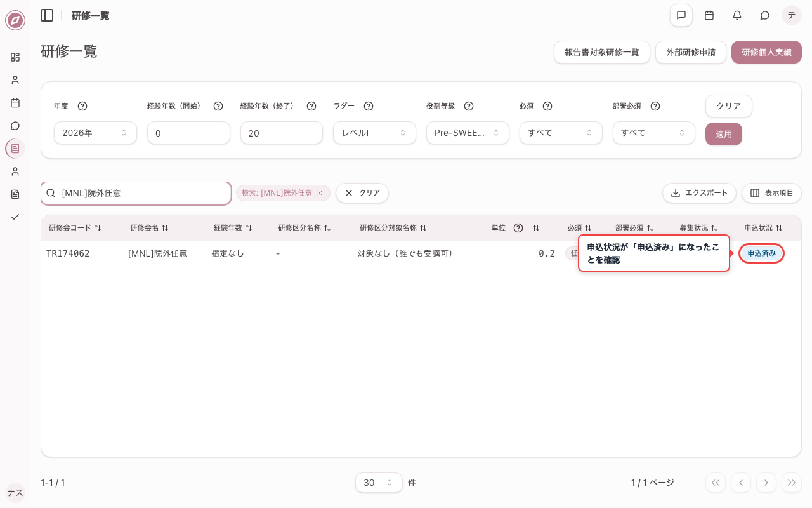Open the notifications bell icon
812x508 pixels.
(737, 15)
